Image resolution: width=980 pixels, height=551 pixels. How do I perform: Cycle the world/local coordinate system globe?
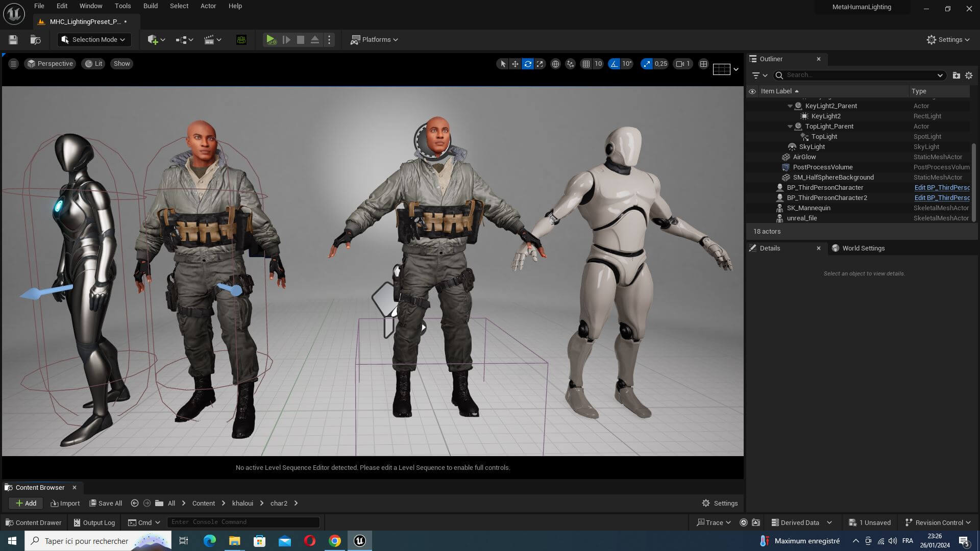point(555,64)
